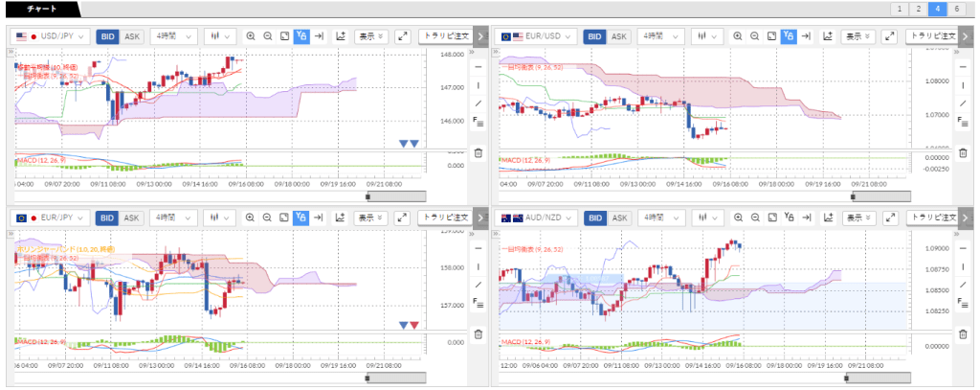Expand AUD/NZD chart to full screen
This screenshot has width=980, height=390.
pos(889,218)
